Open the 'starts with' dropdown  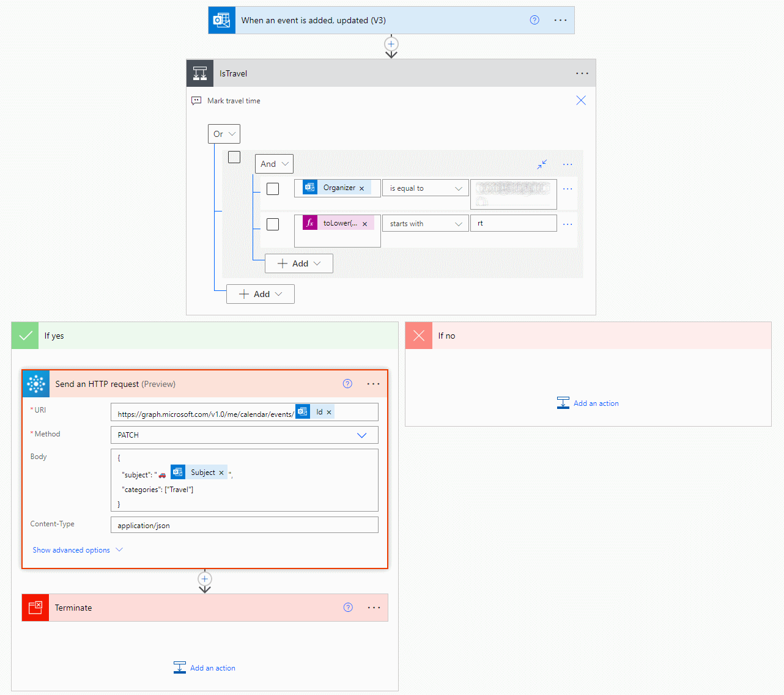point(426,224)
